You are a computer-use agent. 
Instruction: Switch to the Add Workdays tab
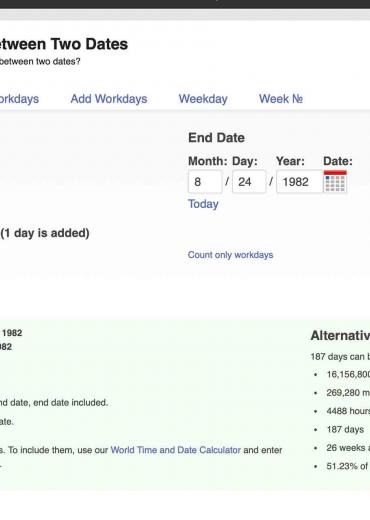point(109,99)
